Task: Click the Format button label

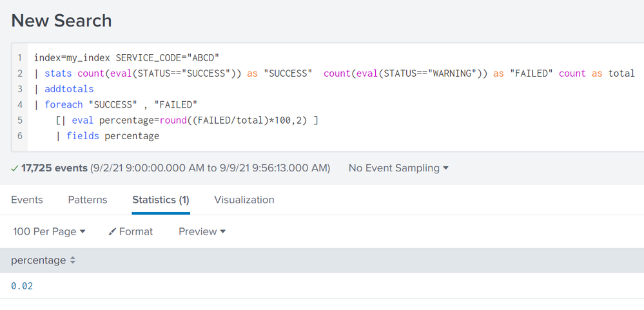Action: (135, 231)
